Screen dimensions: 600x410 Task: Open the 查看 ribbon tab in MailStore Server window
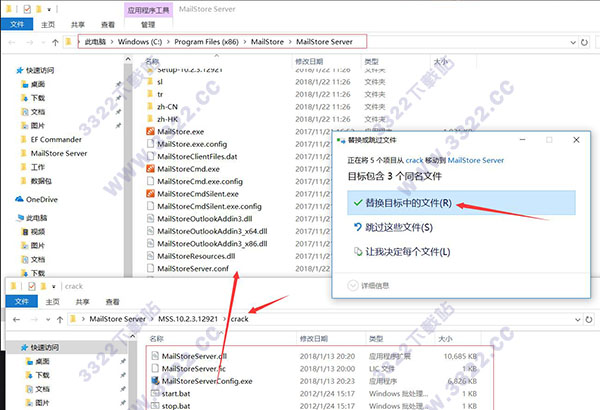108,25
